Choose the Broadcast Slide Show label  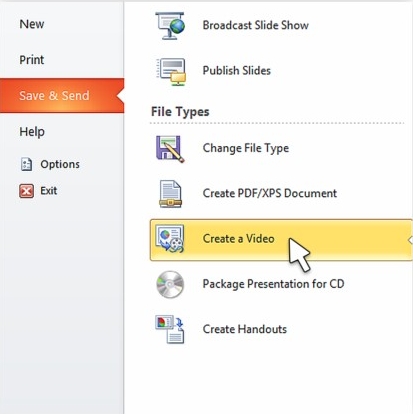point(256,25)
